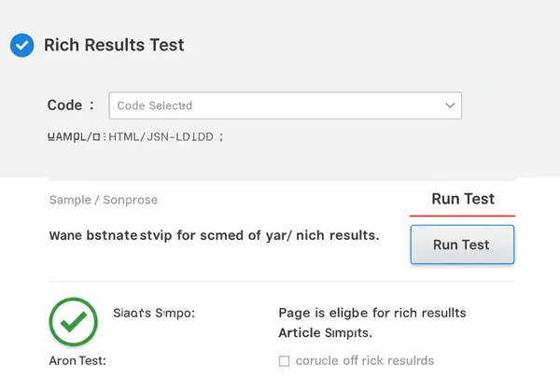This screenshot has width=560, height=392.
Task: Click the blue verified checkmark icon
Action: tap(21, 45)
